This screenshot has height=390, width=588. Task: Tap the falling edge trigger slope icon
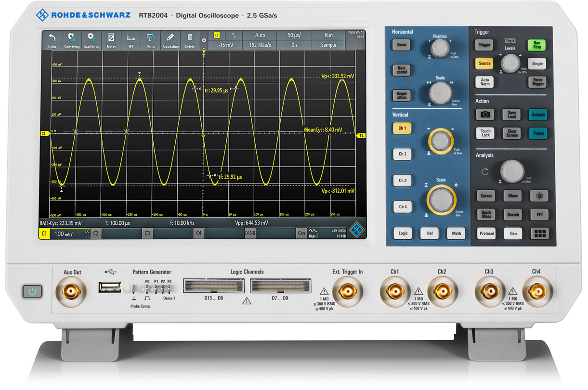click(x=234, y=35)
